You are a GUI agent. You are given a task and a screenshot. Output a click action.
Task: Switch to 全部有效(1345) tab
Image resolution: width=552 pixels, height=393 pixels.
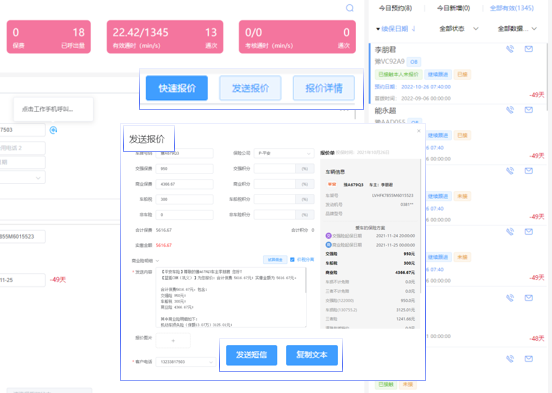pyautogui.click(x=512, y=8)
